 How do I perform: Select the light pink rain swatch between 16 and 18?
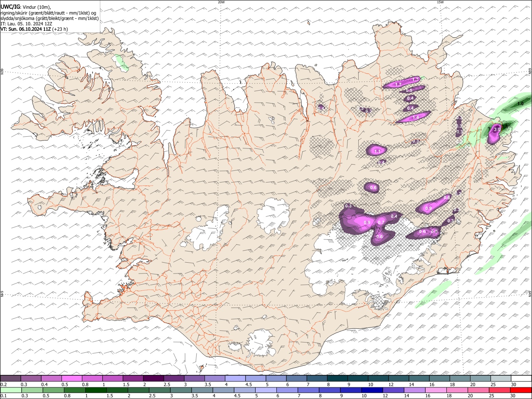(436, 390)
